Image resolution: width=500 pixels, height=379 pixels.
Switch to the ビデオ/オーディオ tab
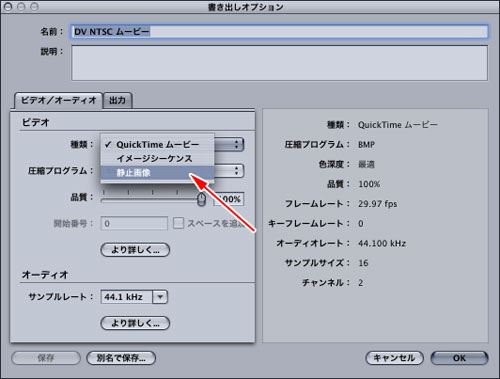point(58,100)
